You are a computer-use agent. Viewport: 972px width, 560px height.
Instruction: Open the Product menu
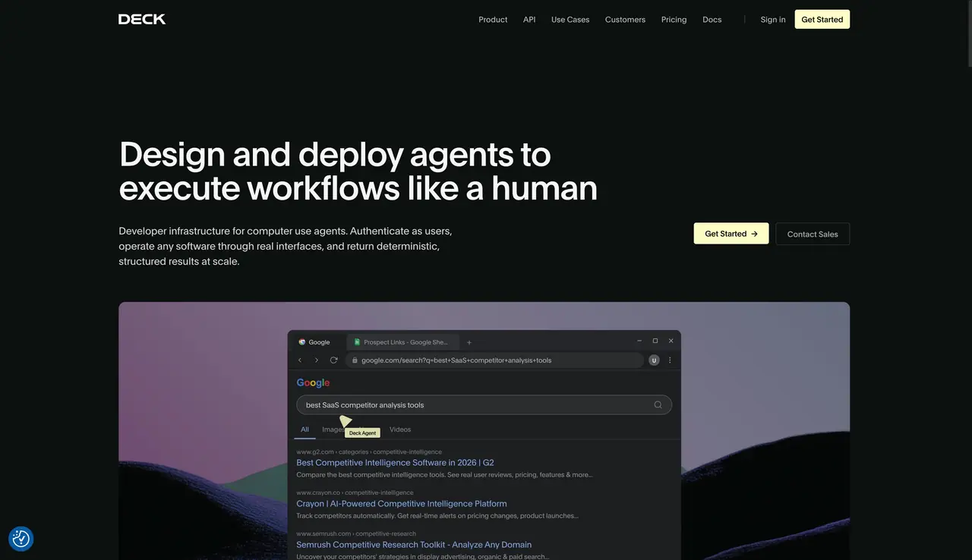493,20
